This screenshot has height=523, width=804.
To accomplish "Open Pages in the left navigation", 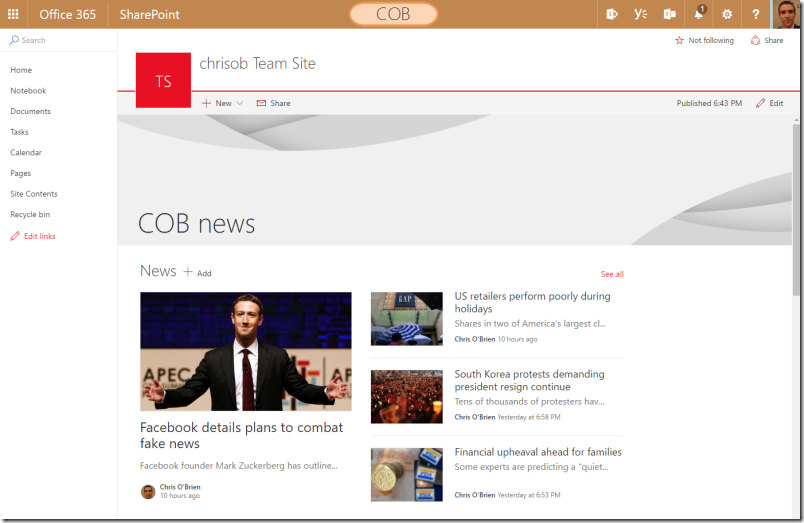I will 21,173.
